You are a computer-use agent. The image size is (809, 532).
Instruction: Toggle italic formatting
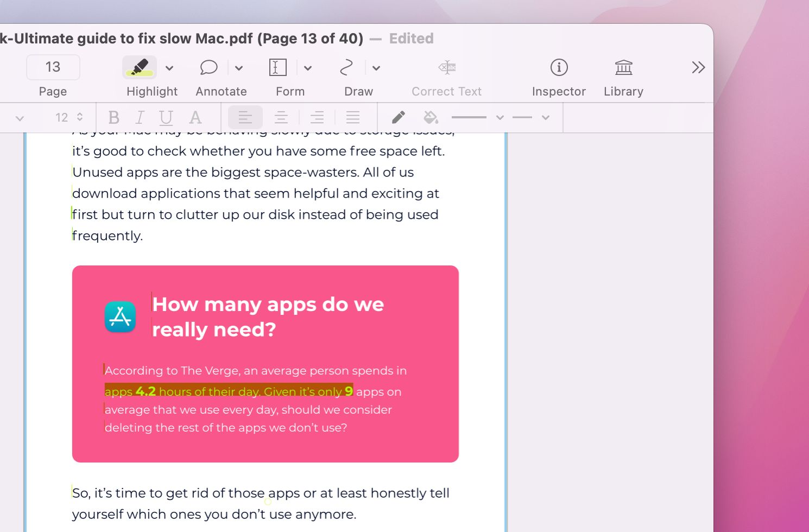click(x=140, y=117)
